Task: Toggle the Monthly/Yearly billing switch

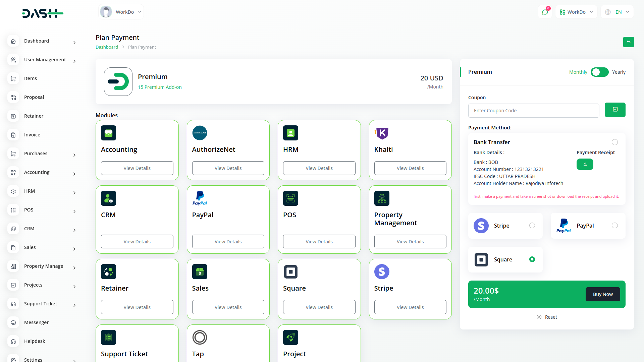Action: point(599,72)
